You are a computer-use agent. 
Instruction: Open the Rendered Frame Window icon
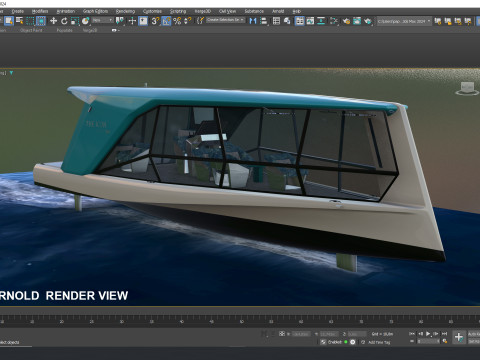point(357,21)
